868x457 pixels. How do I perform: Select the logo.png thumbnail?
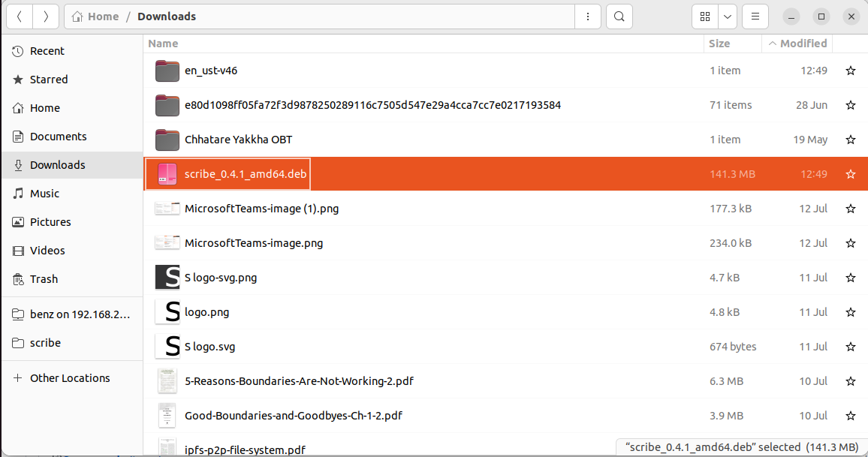pos(167,312)
